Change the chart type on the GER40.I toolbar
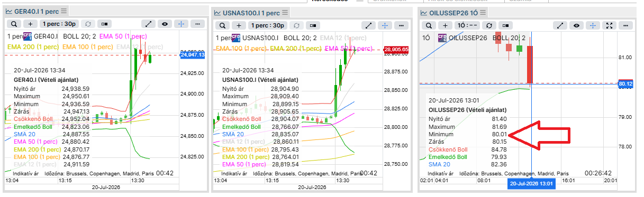The width and height of the screenshot is (644, 197). [105, 24]
